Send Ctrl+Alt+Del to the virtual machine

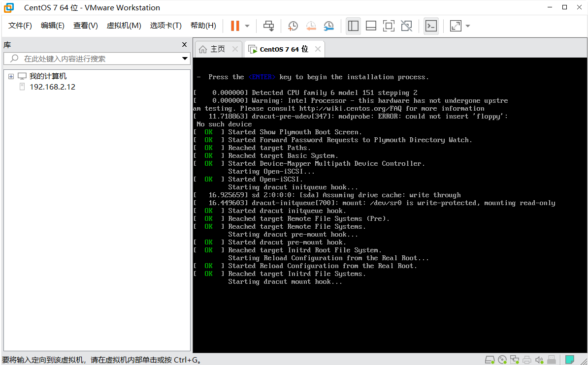(268, 26)
